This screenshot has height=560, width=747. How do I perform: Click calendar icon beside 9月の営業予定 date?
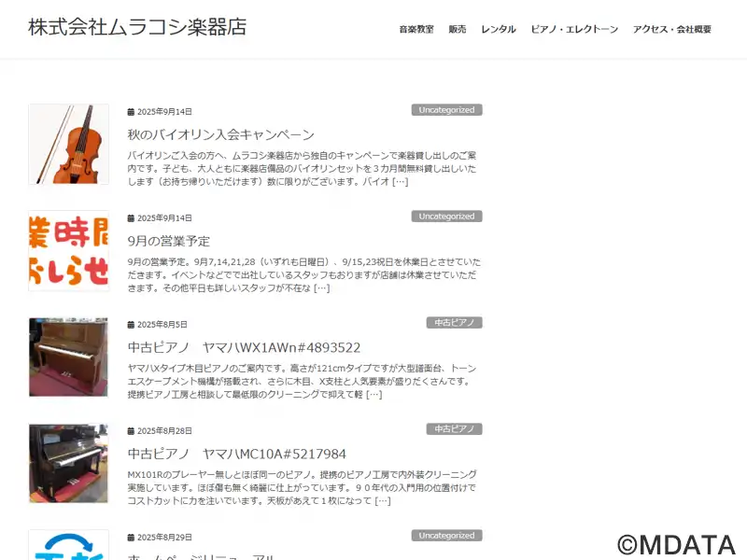pos(131,218)
